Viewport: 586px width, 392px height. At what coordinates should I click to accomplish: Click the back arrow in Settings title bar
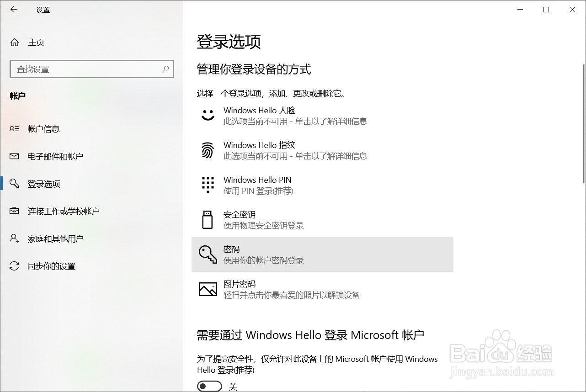pos(14,9)
